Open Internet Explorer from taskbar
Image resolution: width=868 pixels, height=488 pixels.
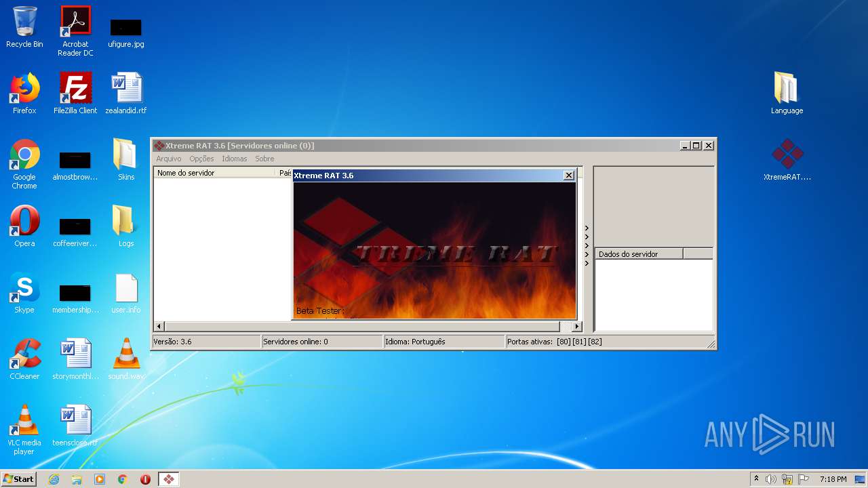pyautogui.click(x=54, y=479)
